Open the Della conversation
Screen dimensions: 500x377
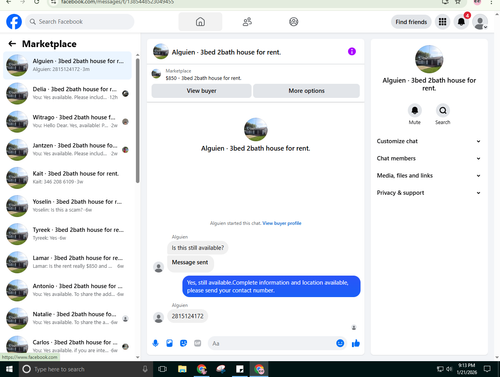pyautogui.click(x=67, y=93)
